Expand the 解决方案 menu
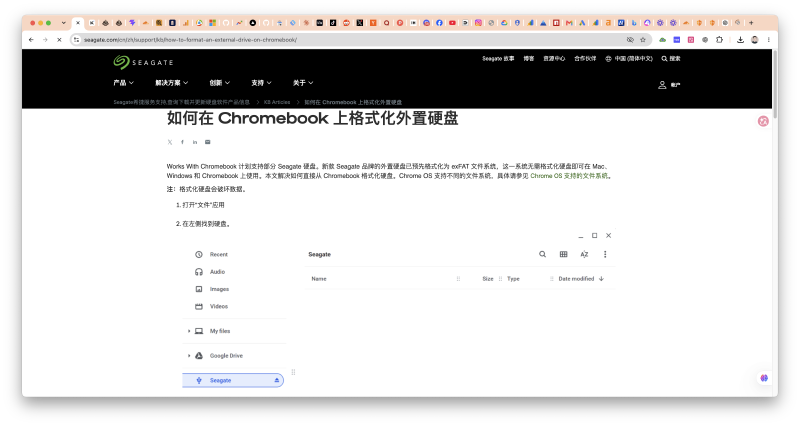Image resolution: width=800 pixels, height=426 pixels. (171, 83)
